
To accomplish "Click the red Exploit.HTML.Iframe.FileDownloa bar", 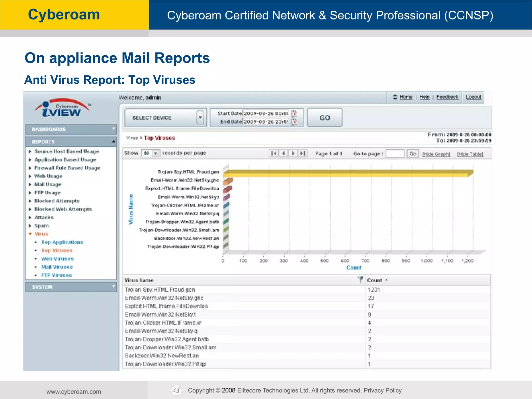I will coord(228,189).
